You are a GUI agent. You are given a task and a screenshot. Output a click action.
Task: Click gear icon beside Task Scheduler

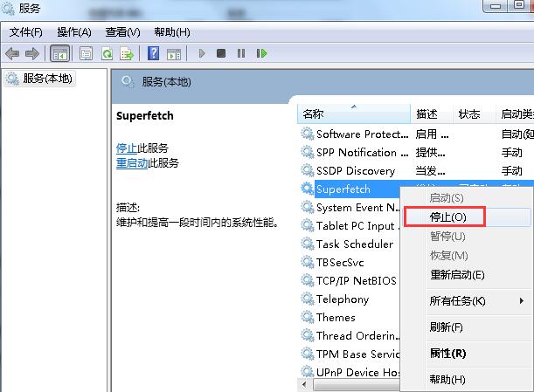click(307, 244)
